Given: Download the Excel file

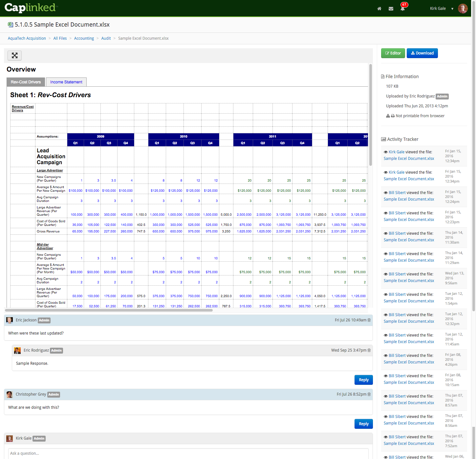Looking at the screenshot, I should point(422,53).
